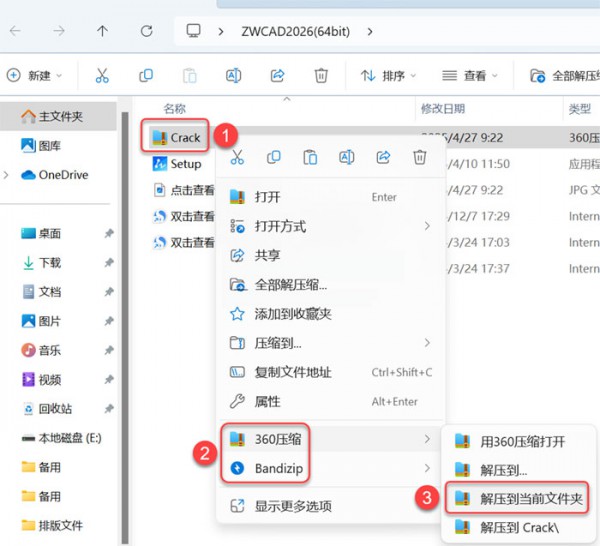Unpin 文档 using its pin icon
This screenshot has height=546, width=600.
coord(109,292)
